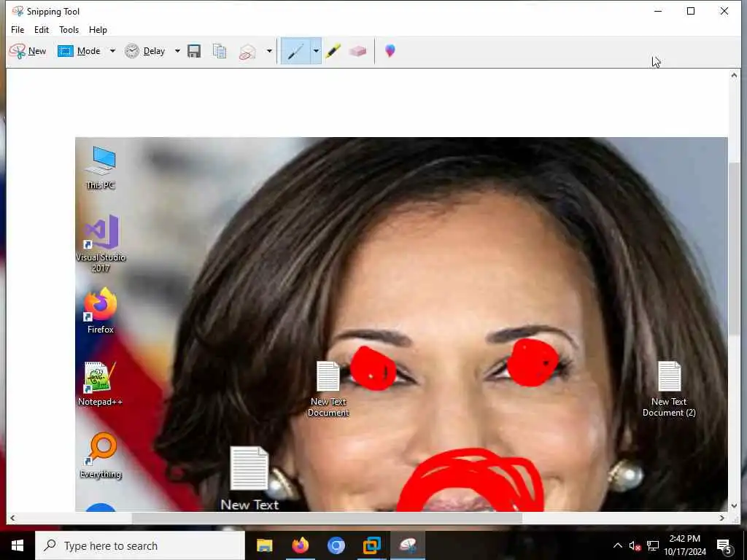Click the Everything search icon in snip
Viewport: 747px width, 560px height.
pos(101,456)
